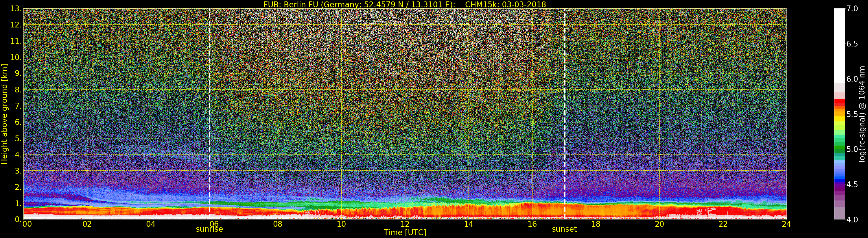Click the "22" tick on the time axis

[x=723, y=224]
